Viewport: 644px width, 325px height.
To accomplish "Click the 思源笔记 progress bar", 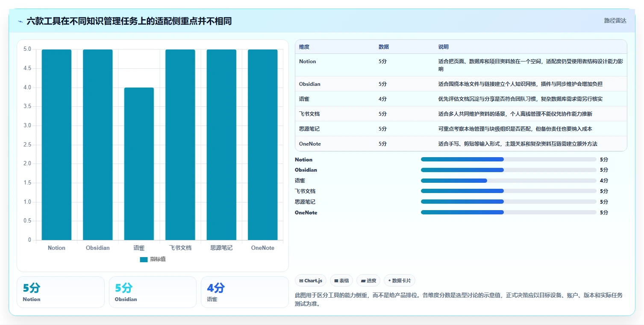I will click(x=509, y=202).
